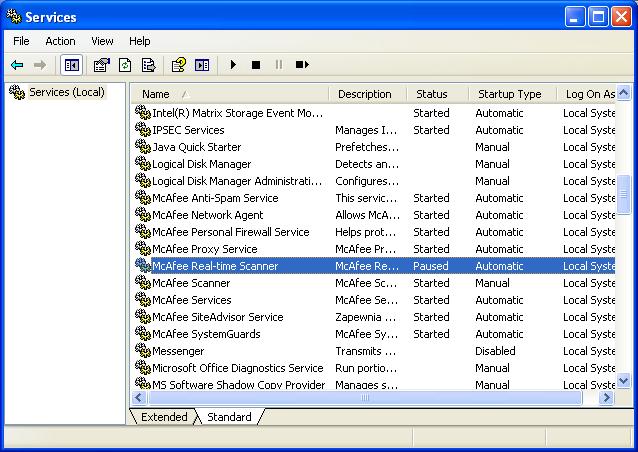Open the Help toolbar icon
Image resolution: width=638 pixels, height=452 pixels.
[x=179, y=65]
